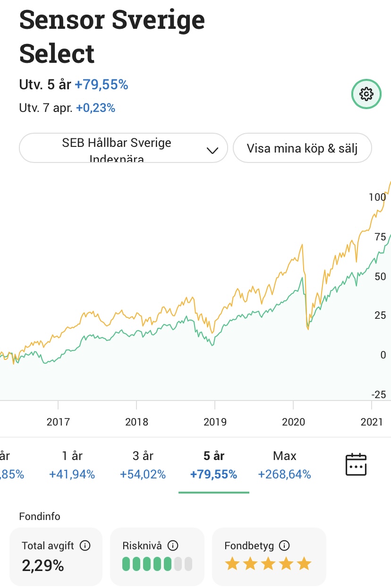Tap the 2019 marker on time axis
The width and height of the screenshot is (391, 588).
(x=215, y=421)
